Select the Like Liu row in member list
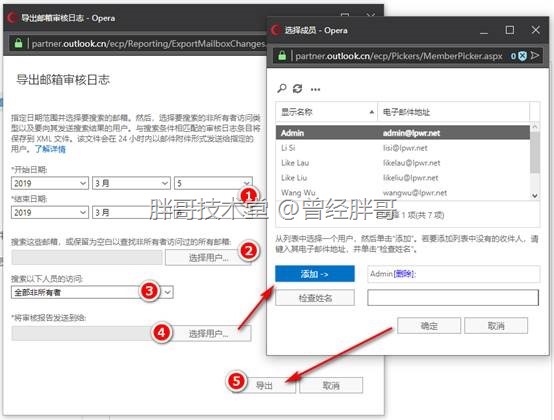554x420 pixels. pos(403,177)
